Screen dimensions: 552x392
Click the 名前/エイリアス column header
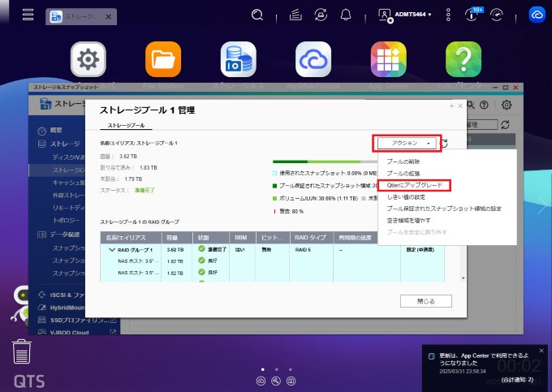pos(131,238)
